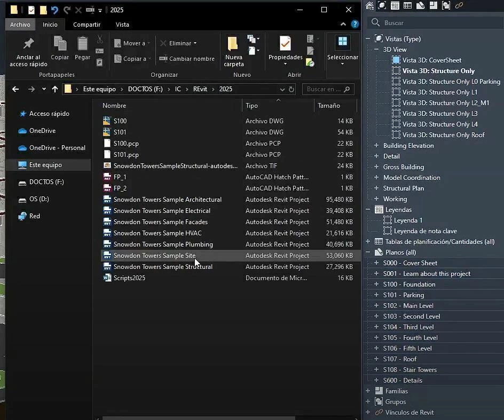504x420 pixels.
Task: Open the Archivo tab
Action: click(x=20, y=25)
